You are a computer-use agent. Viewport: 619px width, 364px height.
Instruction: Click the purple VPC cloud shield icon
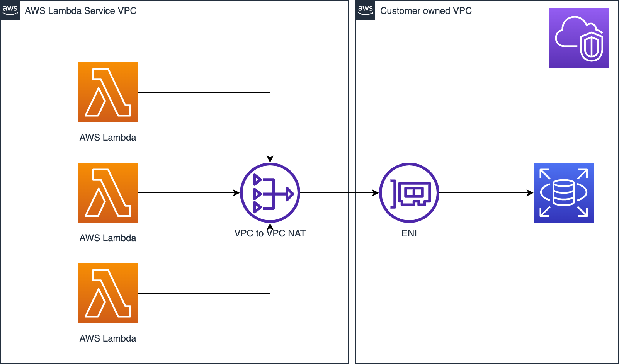click(x=579, y=38)
